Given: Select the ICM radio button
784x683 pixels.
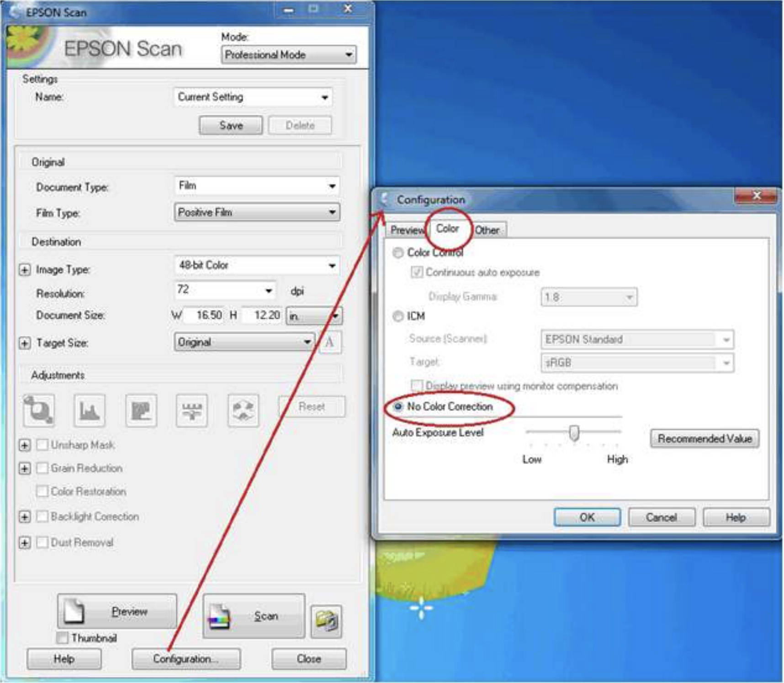Looking at the screenshot, I should pos(398,316).
